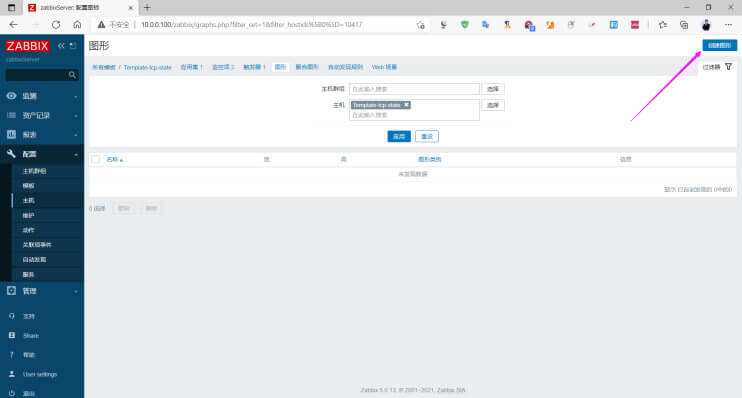Image resolution: width=742 pixels, height=398 pixels.
Task: Open the Web 场景 tab
Action: coord(384,67)
